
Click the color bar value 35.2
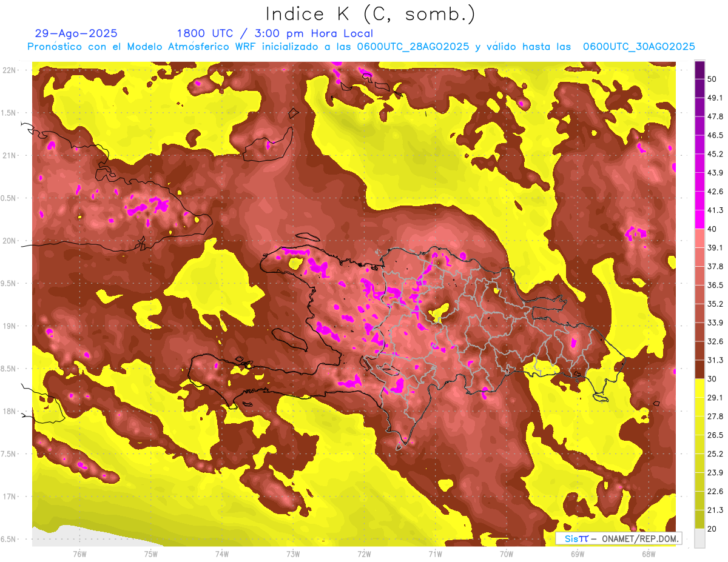[x=715, y=304]
